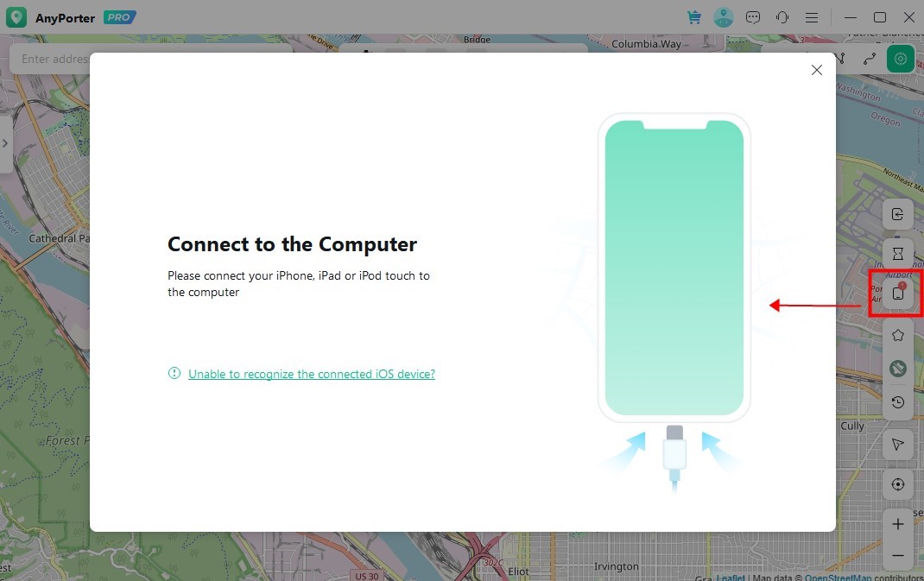
Task: Click the green compass-slash icon in sidebar
Action: point(897,369)
